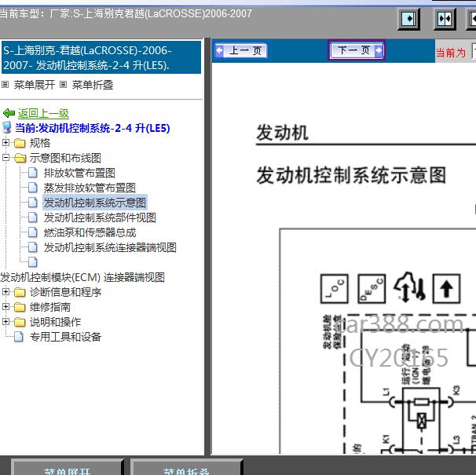Expand the 诊断信息和程序 folder
This screenshot has width=476, height=475.
point(5,292)
